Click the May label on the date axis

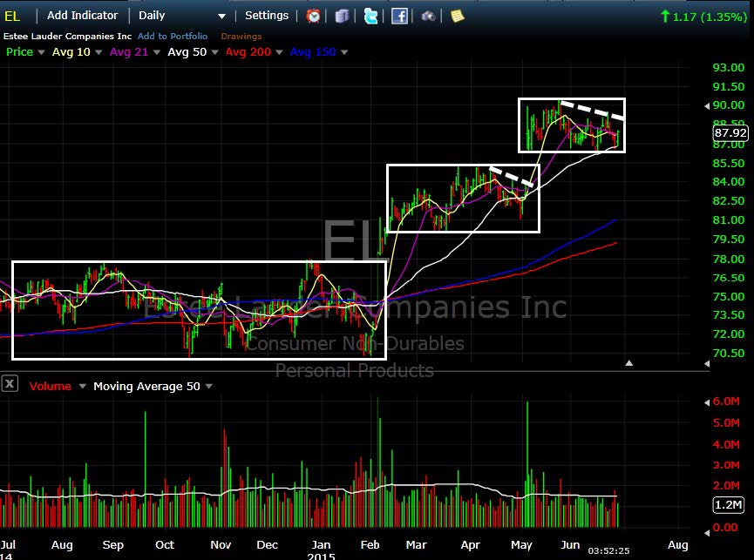522,545
